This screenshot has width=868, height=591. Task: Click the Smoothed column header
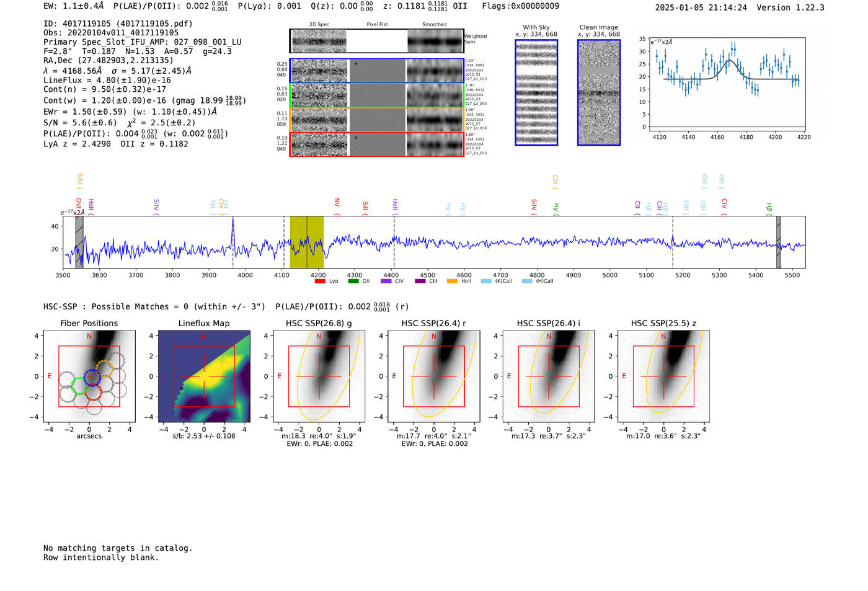click(435, 25)
